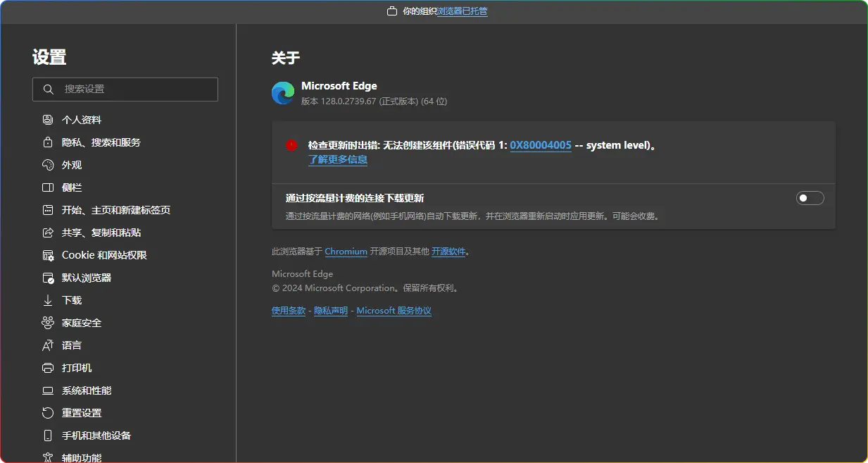Click the Appearance palette icon
868x463 pixels.
click(48, 165)
